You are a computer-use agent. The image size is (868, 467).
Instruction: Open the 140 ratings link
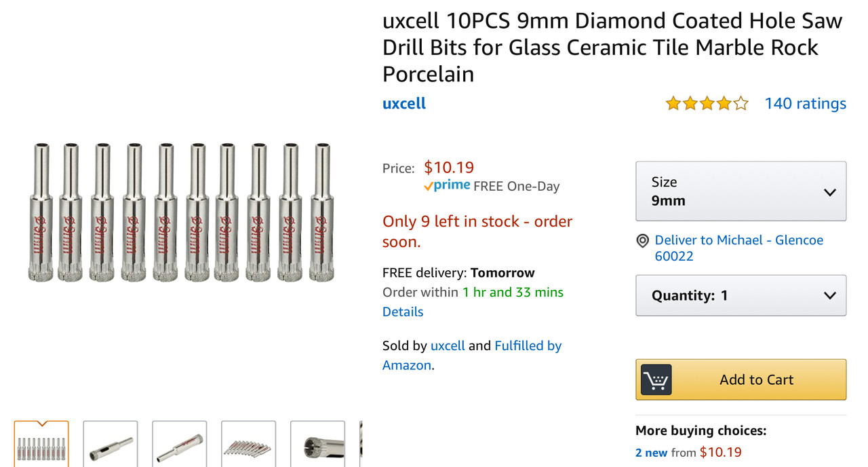coord(805,103)
